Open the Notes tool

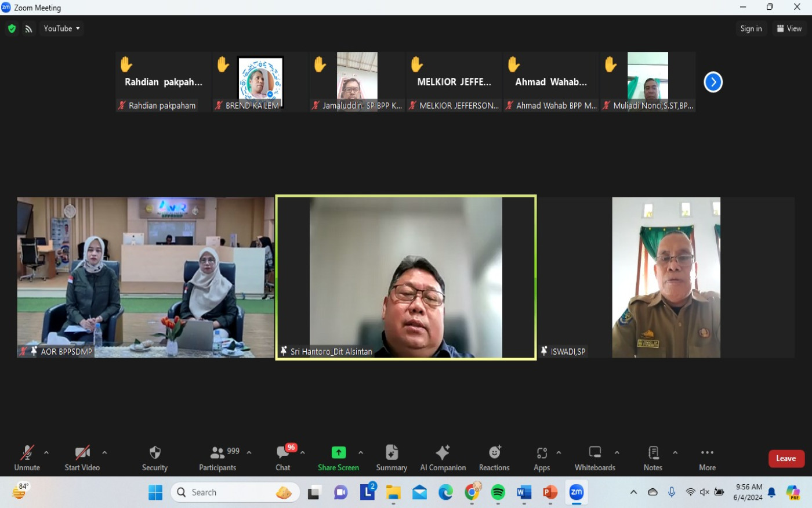[652, 458]
